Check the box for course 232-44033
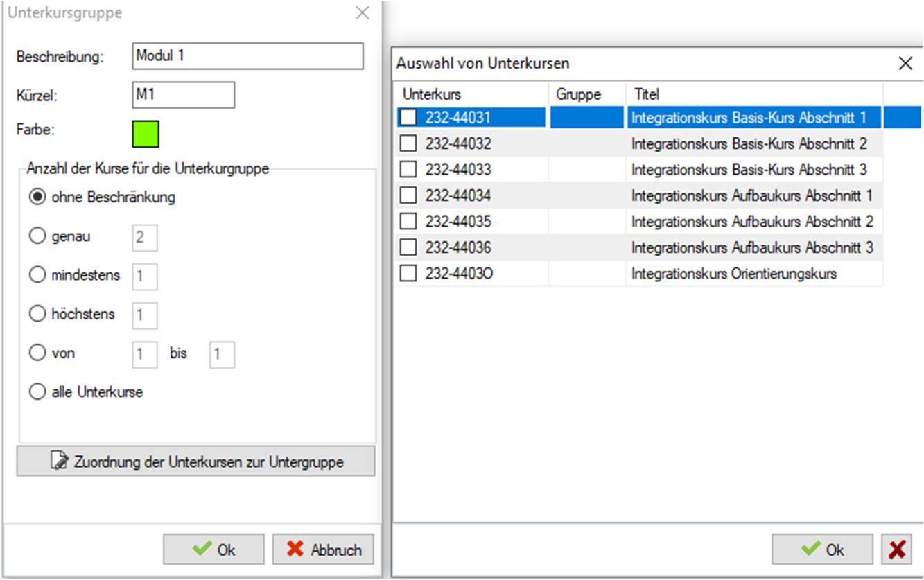Screen dimensions: 924x580 409,170
